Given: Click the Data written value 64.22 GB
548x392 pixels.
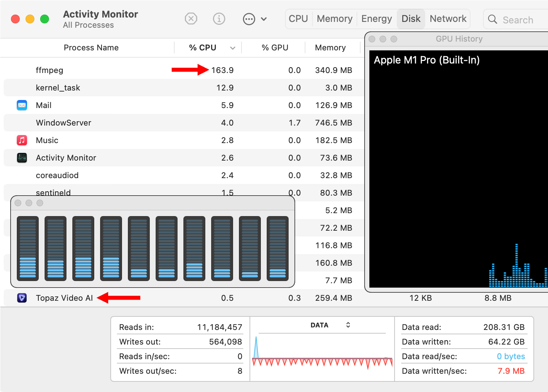Looking at the screenshot, I should (506, 342).
